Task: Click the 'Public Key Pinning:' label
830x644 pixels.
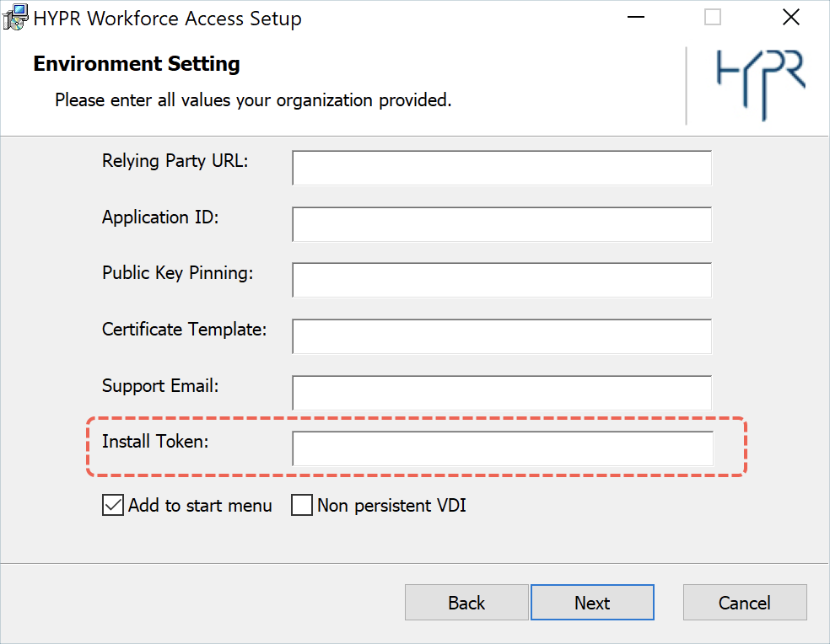Action: [x=178, y=273]
